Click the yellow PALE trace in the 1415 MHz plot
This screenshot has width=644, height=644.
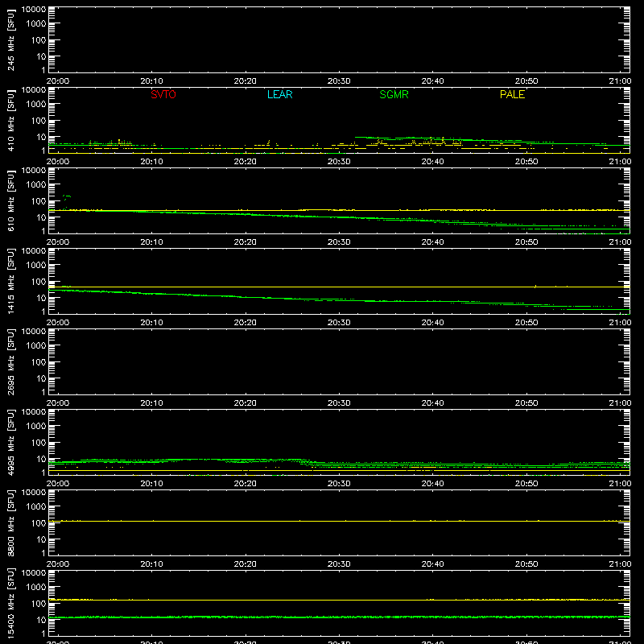point(339,287)
